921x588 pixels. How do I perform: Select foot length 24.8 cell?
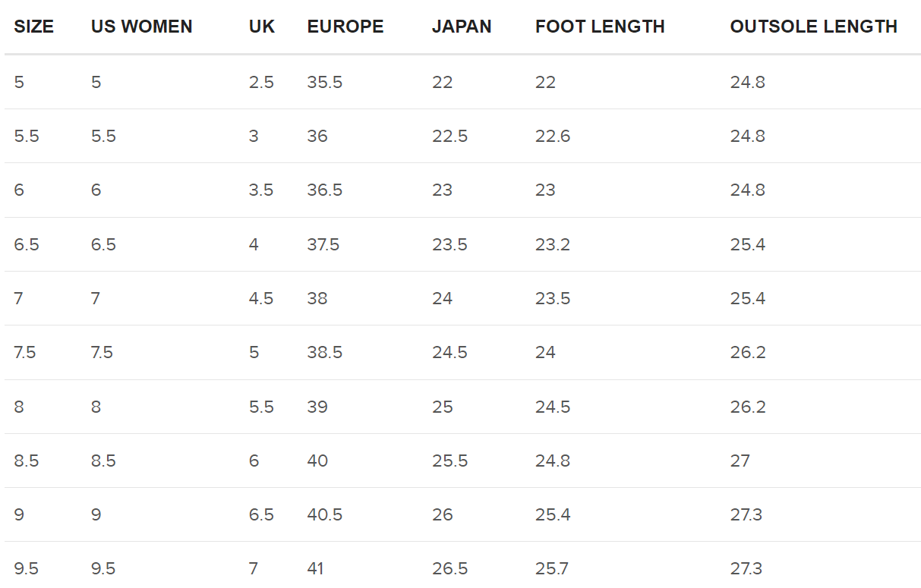pyautogui.click(x=553, y=461)
